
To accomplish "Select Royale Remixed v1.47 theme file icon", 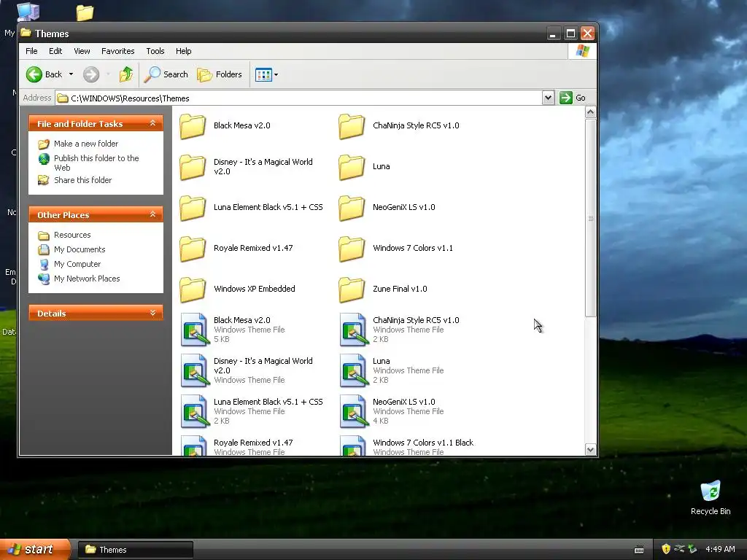I will 195,446.
